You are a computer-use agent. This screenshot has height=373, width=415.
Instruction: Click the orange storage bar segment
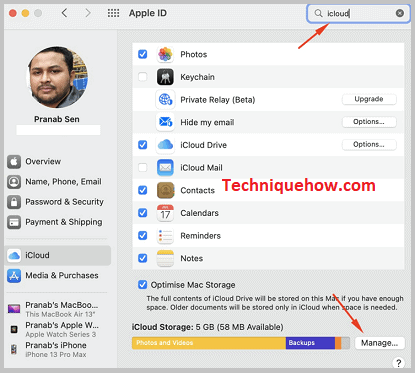pos(338,343)
